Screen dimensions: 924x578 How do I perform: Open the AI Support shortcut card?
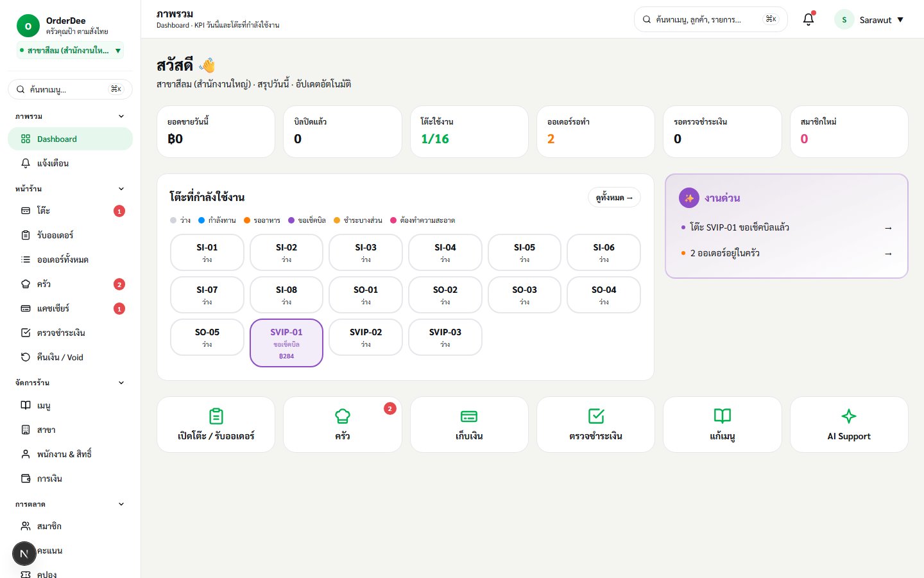coord(849,425)
